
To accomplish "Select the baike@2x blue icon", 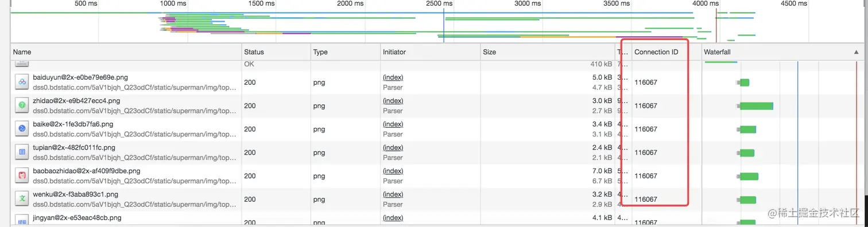I will pyautogui.click(x=22, y=129).
